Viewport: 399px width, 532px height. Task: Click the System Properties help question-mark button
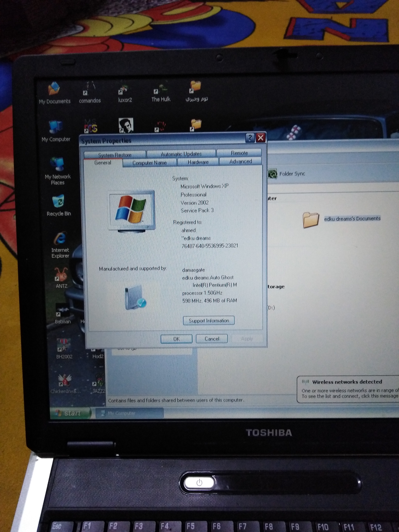point(250,138)
